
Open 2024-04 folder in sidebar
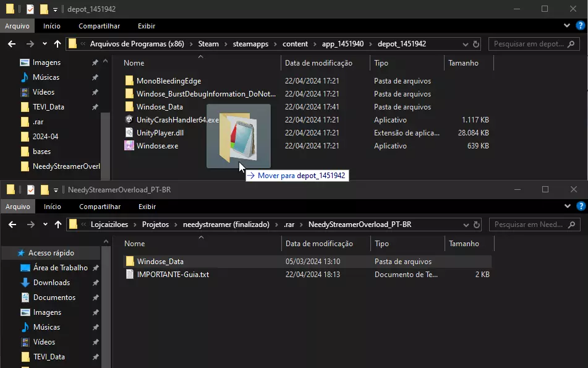(45, 137)
